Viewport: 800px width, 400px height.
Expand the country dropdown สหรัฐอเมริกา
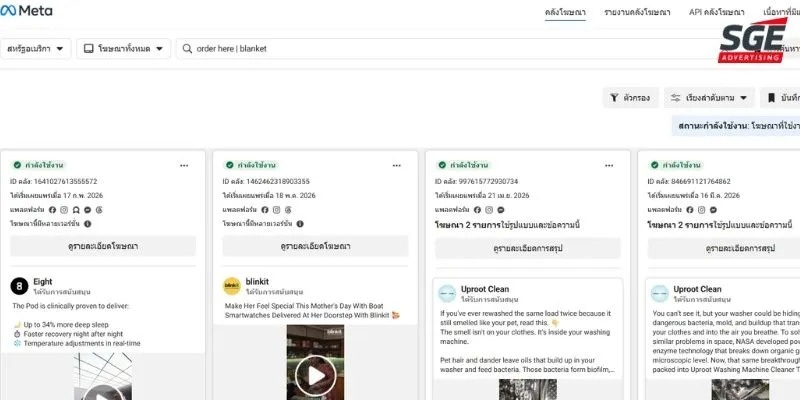35,48
